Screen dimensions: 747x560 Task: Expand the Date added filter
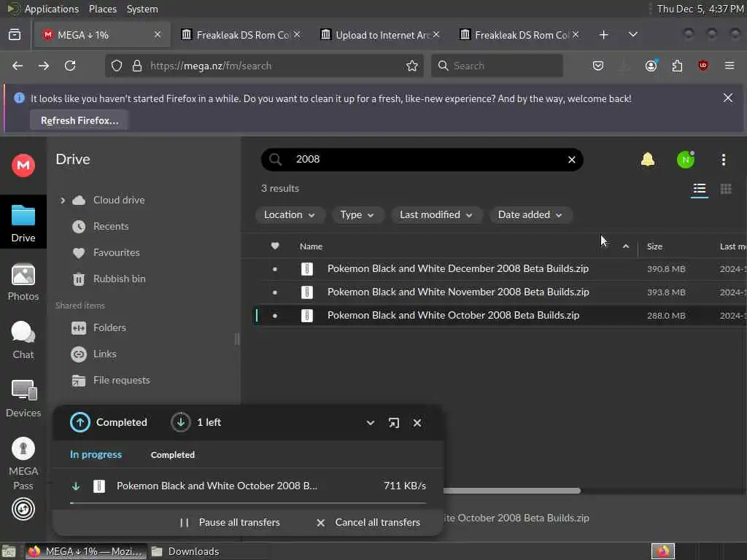click(x=530, y=215)
